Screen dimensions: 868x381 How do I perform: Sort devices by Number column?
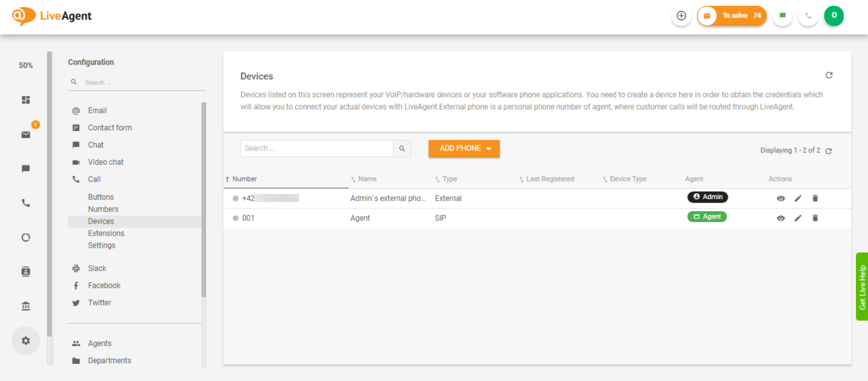tap(245, 179)
